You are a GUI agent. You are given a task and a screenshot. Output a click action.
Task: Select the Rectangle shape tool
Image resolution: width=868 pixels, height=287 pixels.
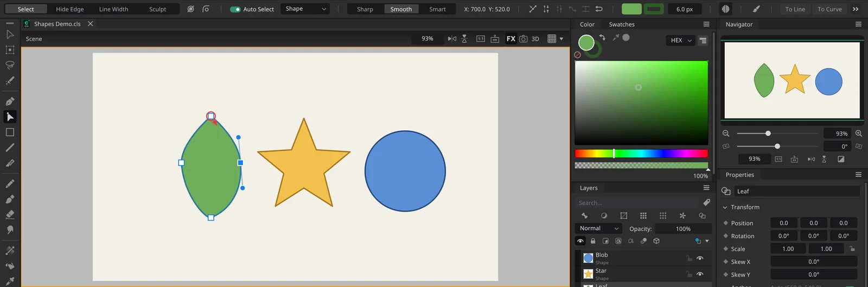pos(10,132)
